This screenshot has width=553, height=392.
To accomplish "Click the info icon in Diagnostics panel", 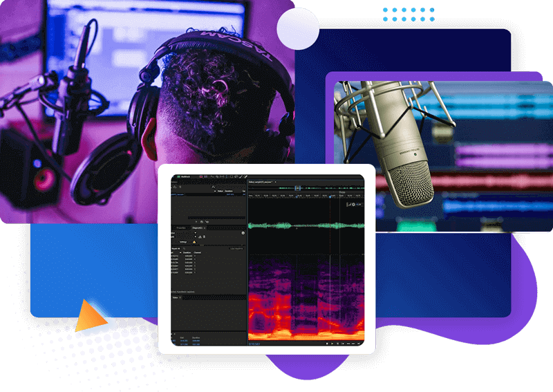I will point(243,233).
